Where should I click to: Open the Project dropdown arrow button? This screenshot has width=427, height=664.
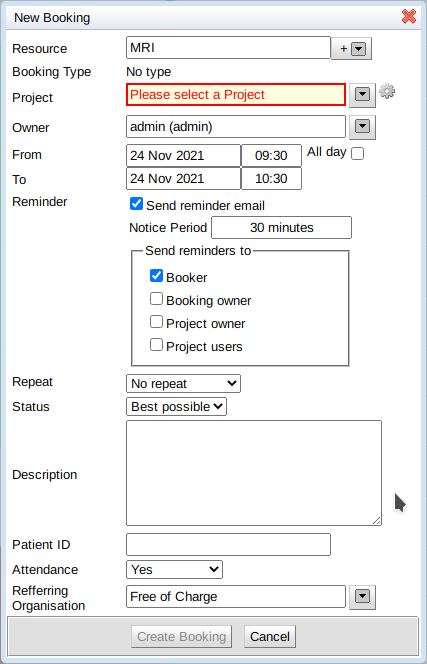tap(362, 95)
